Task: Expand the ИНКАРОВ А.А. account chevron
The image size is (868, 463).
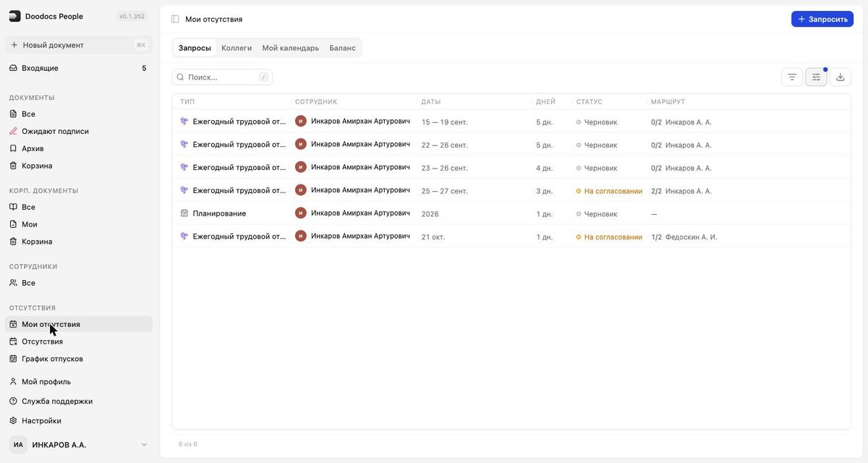Action: pyautogui.click(x=144, y=445)
